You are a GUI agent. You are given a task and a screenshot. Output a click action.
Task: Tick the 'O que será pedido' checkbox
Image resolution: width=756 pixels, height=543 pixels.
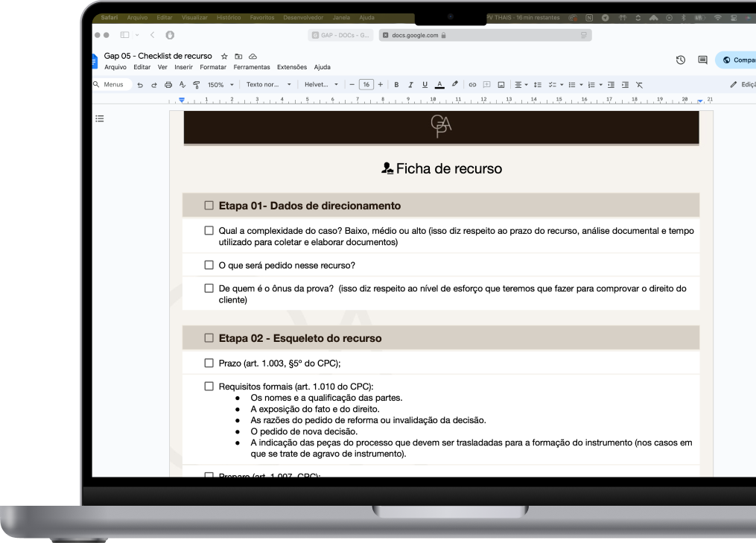pyautogui.click(x=209, y=265)
